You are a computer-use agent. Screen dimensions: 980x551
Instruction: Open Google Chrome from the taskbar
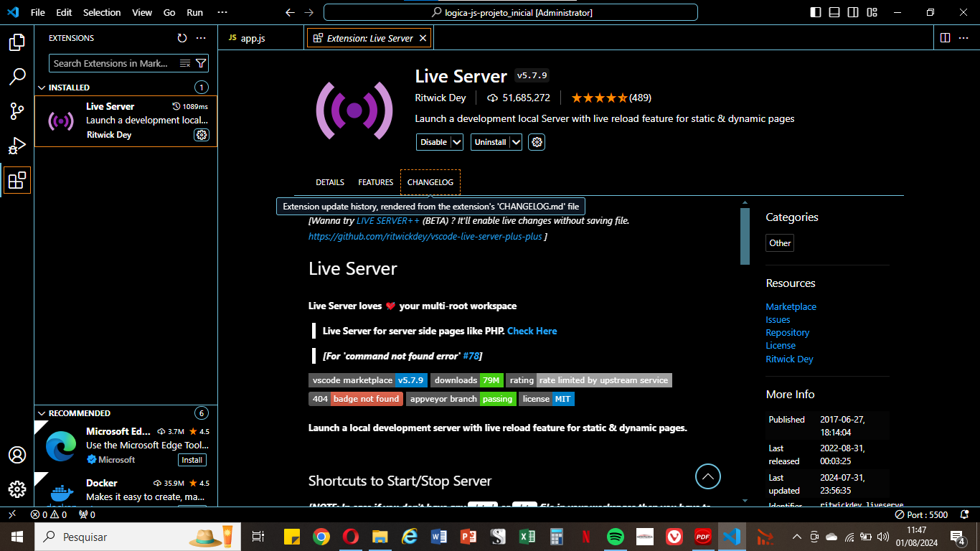pos(321,537)
